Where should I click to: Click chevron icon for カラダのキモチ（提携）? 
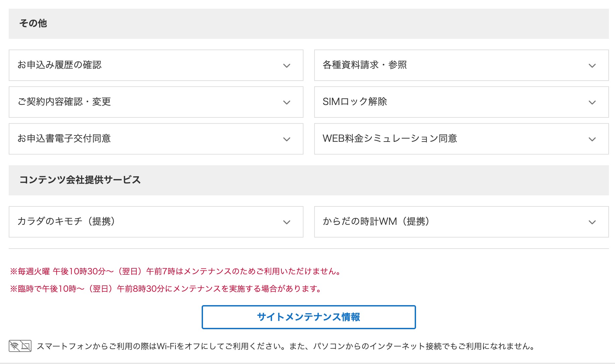point(286,222)
